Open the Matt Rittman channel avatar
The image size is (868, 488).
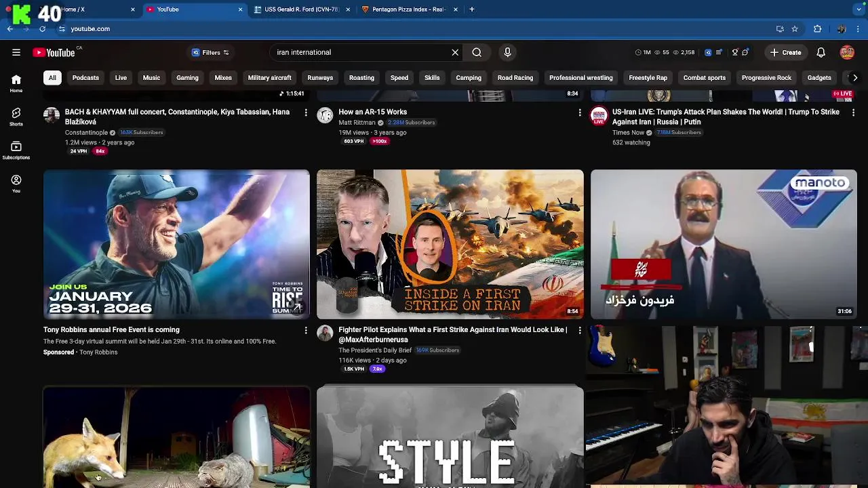click(325, 115)
